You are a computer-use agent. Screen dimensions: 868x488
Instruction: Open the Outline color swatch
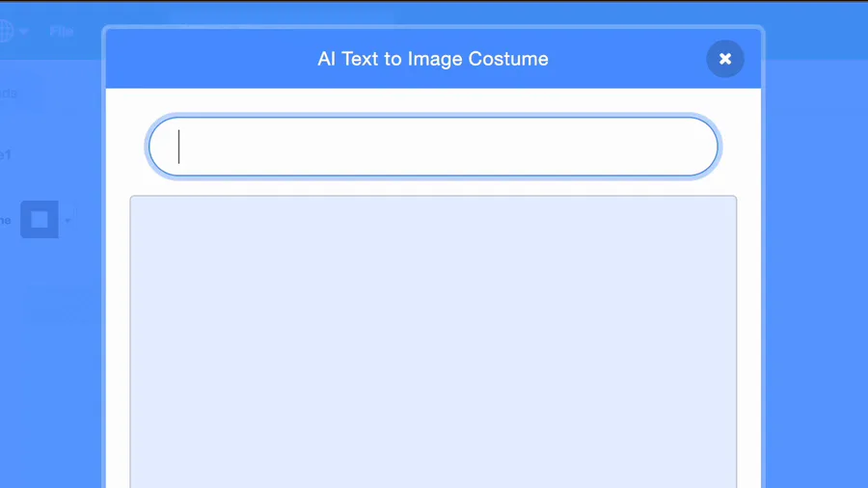[x=40, y=220]
